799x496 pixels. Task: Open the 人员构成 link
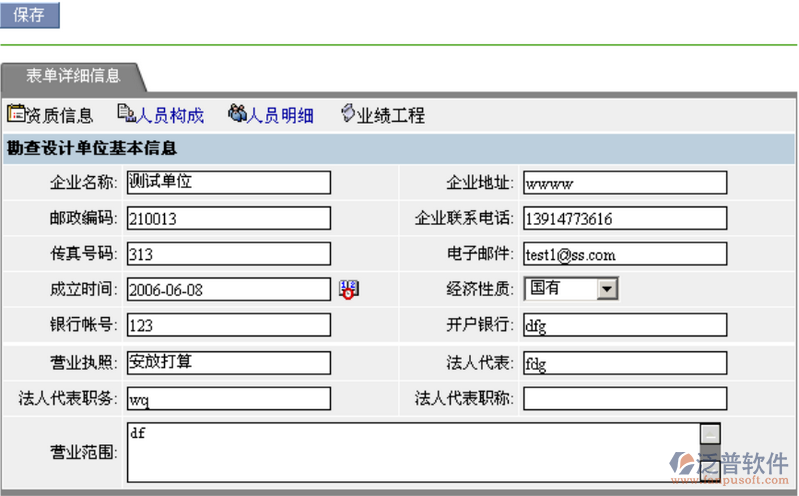click(170, 116)
